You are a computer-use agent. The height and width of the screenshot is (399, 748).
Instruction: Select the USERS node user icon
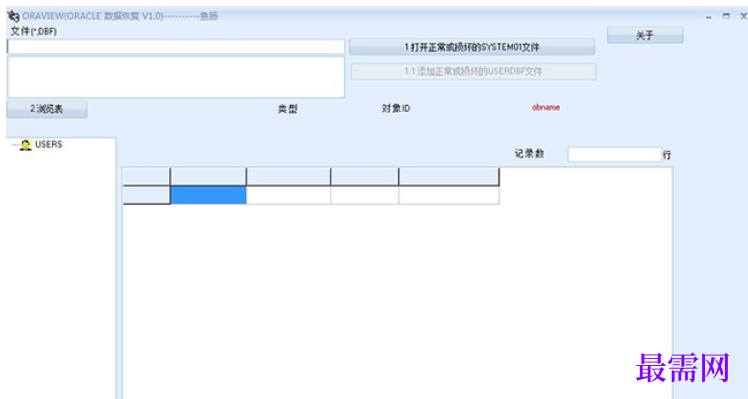25,145
